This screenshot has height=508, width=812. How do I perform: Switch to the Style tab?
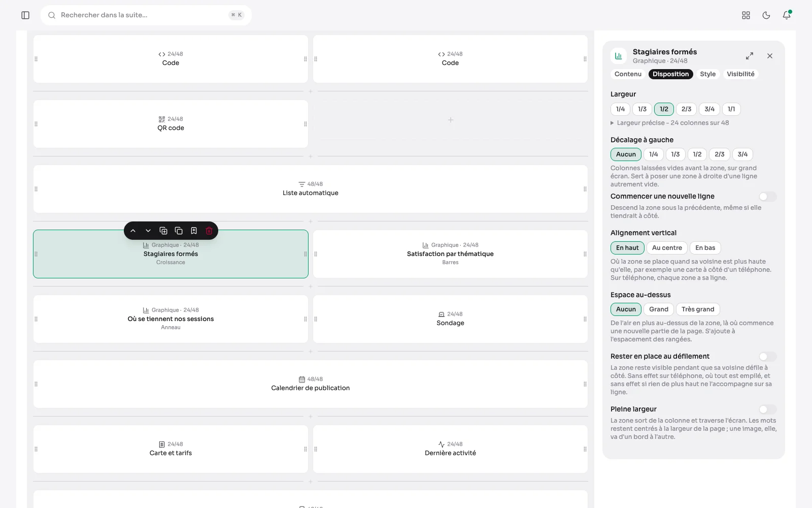tap(707, 74)
